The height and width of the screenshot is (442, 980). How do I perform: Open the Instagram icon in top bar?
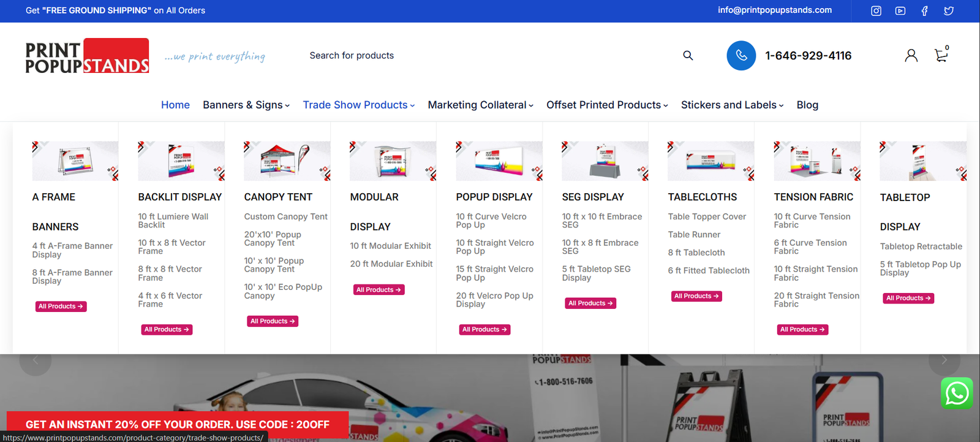876,11
